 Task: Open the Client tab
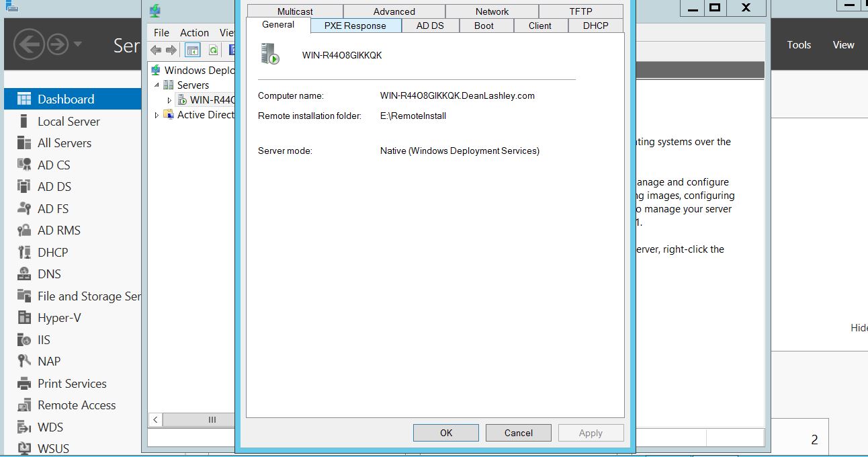pyautogui.click(x=540, y=26)
